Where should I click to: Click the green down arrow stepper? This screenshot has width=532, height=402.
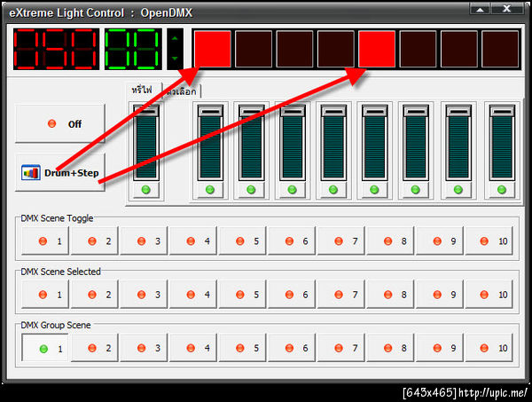[175, 59]
